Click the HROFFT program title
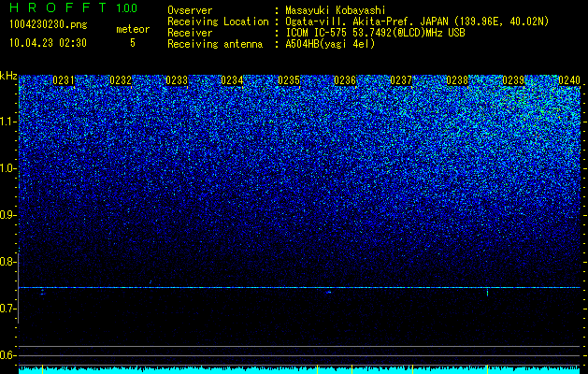This screenshot has height=374, width=588. point(58,7)
